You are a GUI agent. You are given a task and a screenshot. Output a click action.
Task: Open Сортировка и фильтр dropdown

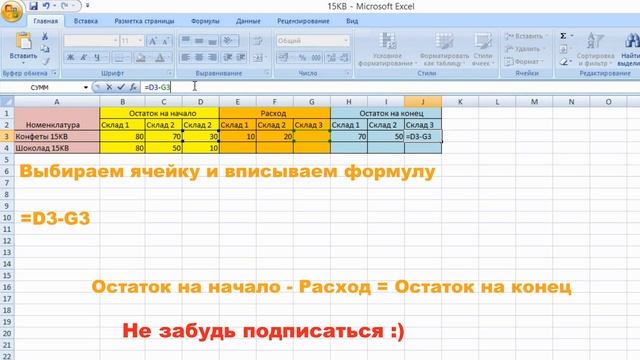point(595,49)
